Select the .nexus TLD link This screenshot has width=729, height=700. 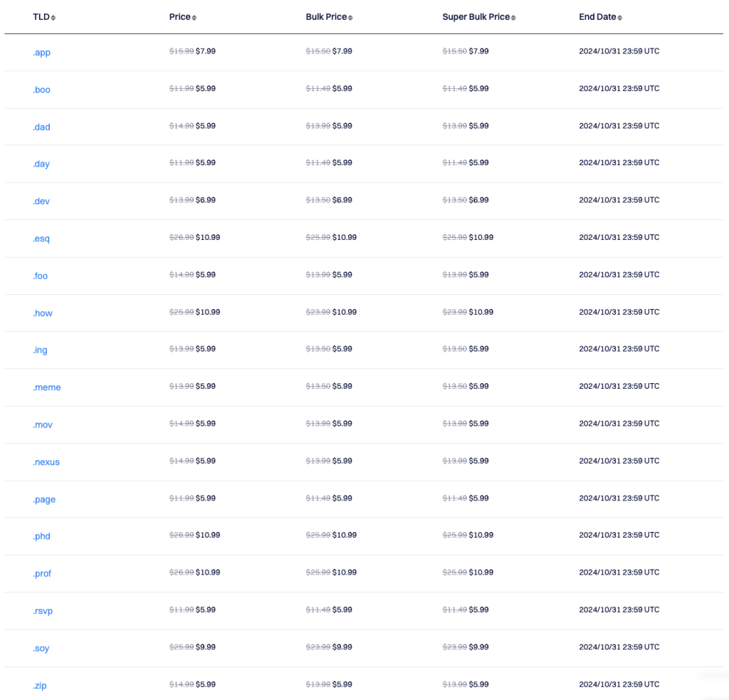click(x=46, y=462)
